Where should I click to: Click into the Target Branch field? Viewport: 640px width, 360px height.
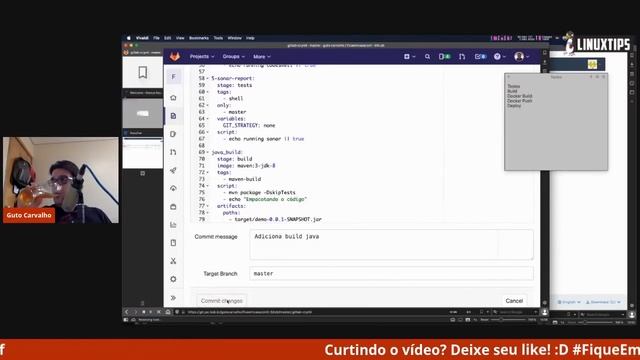pos(391,273)
